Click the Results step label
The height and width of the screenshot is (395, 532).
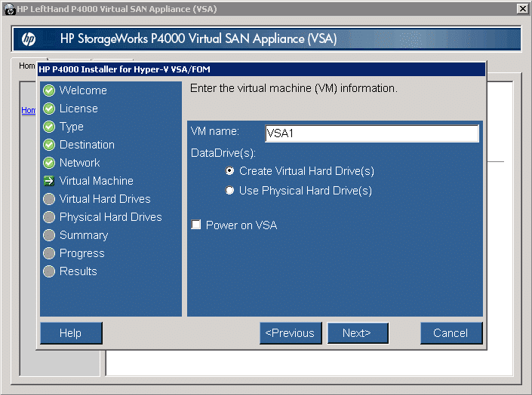tap(78, 271)
